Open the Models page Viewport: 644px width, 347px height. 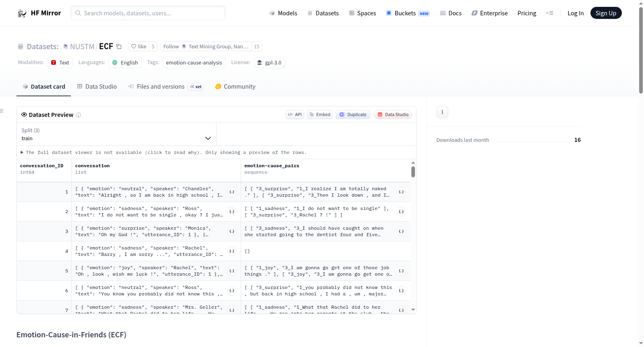point(283,13)
